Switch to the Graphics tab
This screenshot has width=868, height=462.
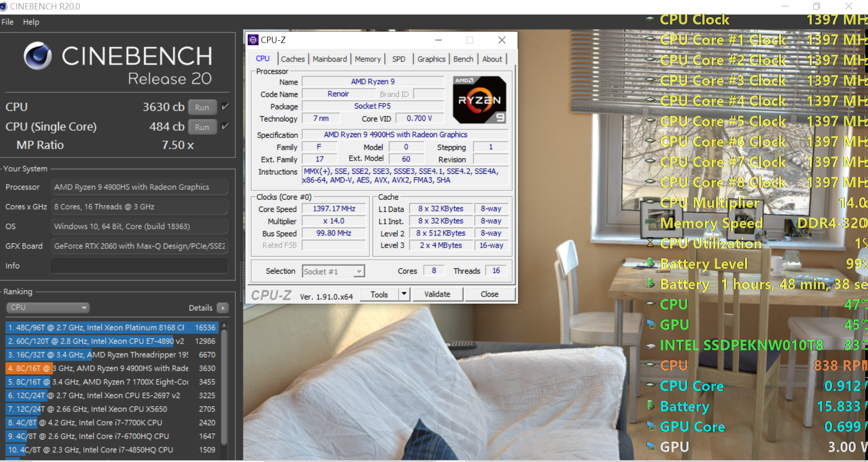432,59
